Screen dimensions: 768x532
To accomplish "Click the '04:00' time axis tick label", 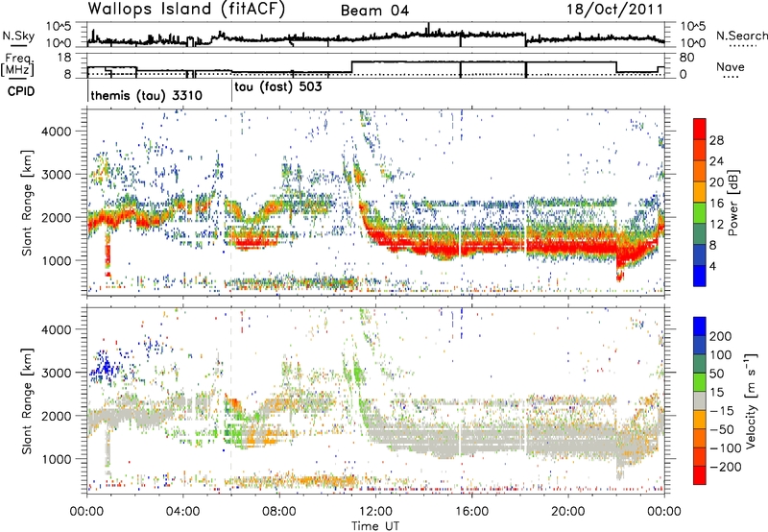I will tap(183, 512).
